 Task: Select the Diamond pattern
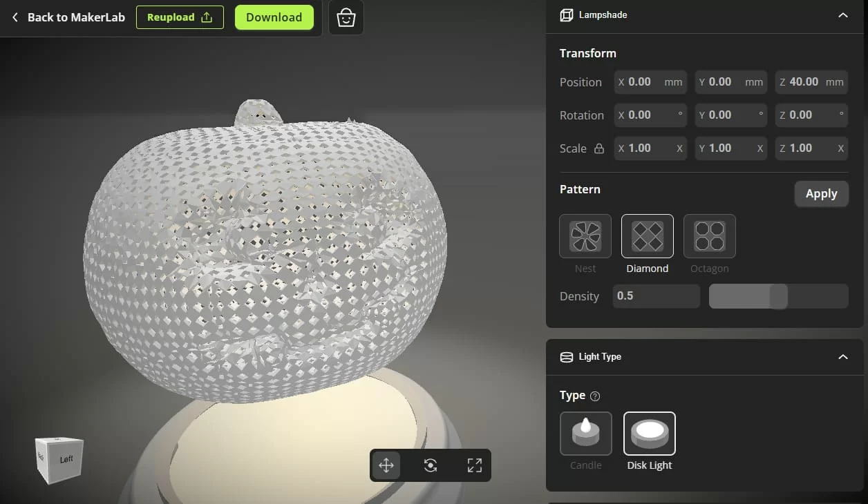(x=648, y=236)
